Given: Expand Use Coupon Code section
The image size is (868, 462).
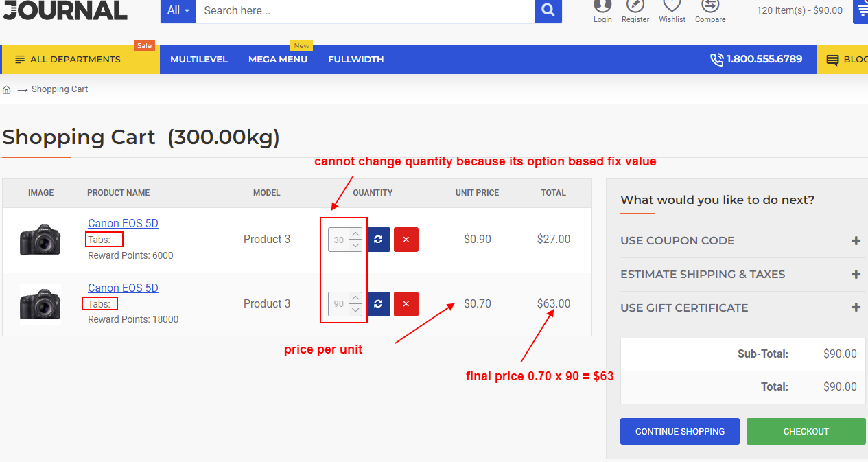Looking at the screenshot, I should (x=740, y=241).
